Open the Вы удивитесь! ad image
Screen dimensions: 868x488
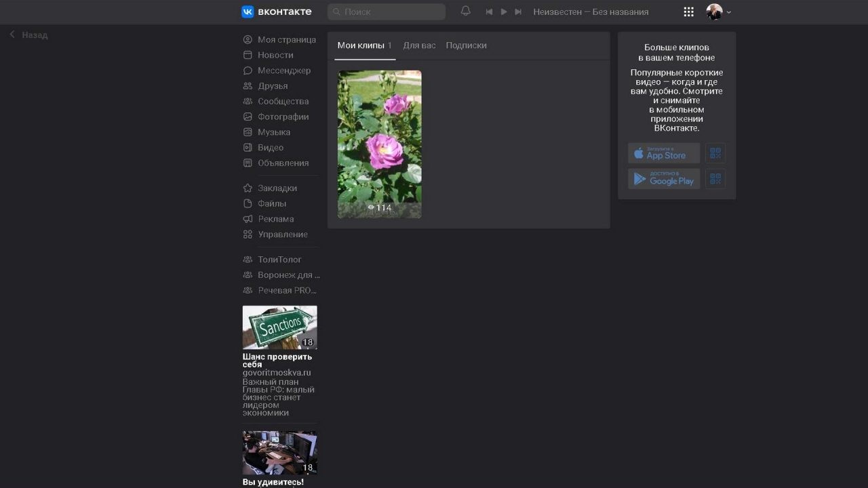279,453
